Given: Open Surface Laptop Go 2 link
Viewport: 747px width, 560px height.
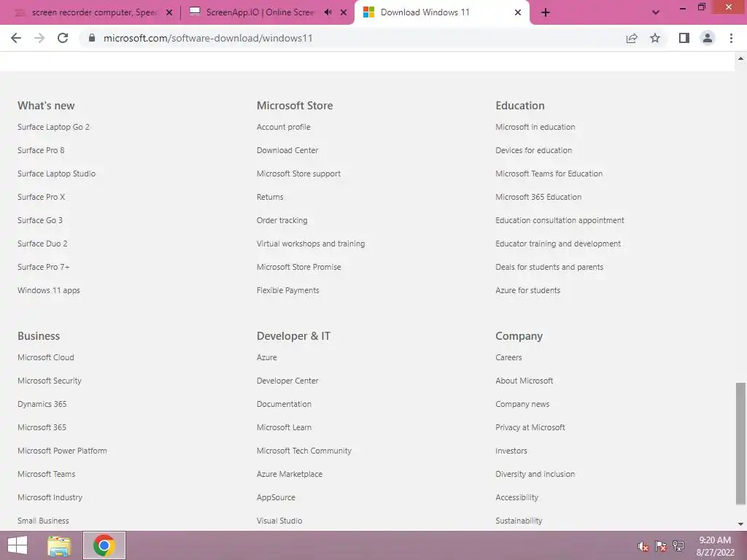Looking at the screenshot, I should pyautogui.click(x=53, y=127).
